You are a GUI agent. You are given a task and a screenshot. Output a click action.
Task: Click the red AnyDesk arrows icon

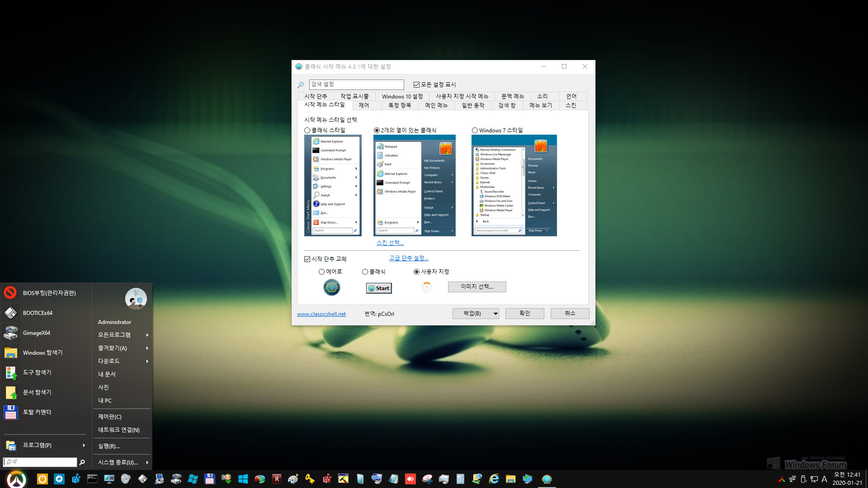(410, 479)
